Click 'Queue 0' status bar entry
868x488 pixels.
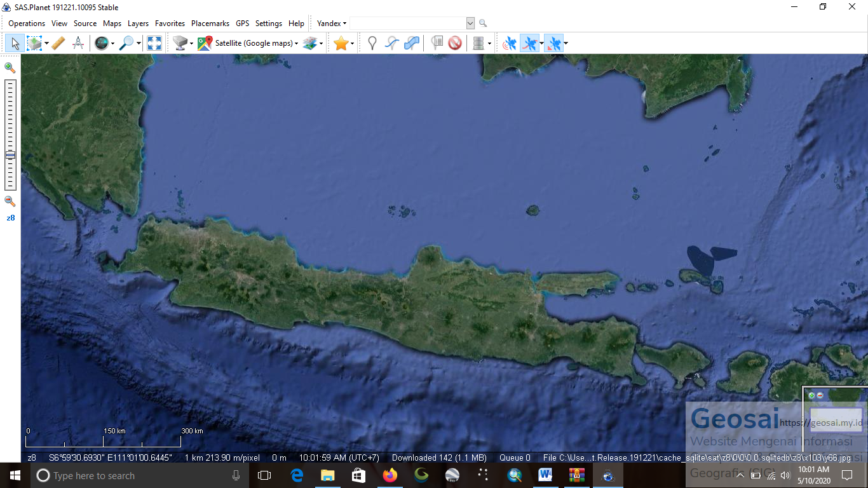(515, 457)
